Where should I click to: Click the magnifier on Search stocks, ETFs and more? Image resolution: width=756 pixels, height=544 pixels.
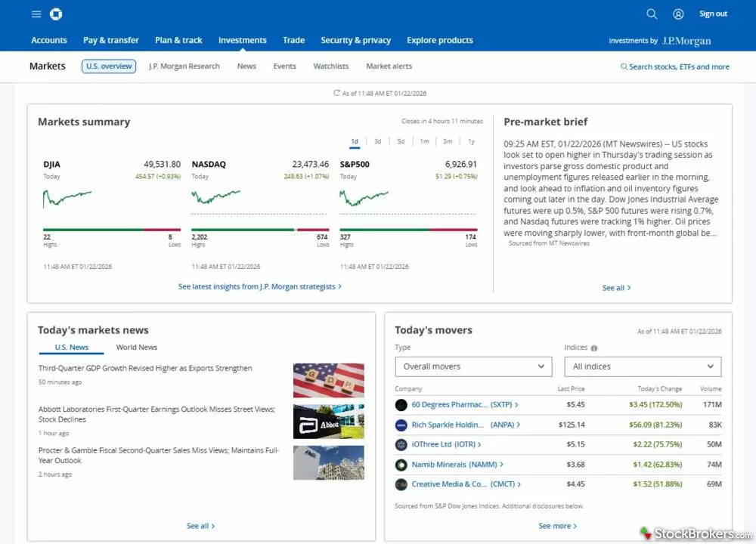[623, 66]
